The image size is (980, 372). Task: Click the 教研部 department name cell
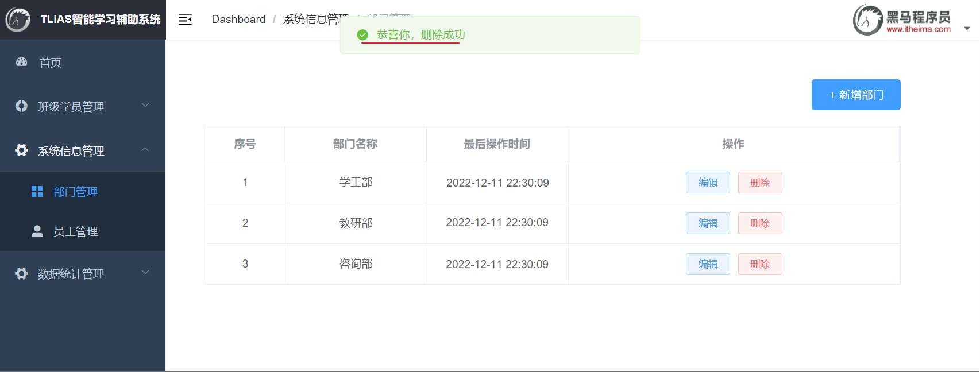(356, 223)
